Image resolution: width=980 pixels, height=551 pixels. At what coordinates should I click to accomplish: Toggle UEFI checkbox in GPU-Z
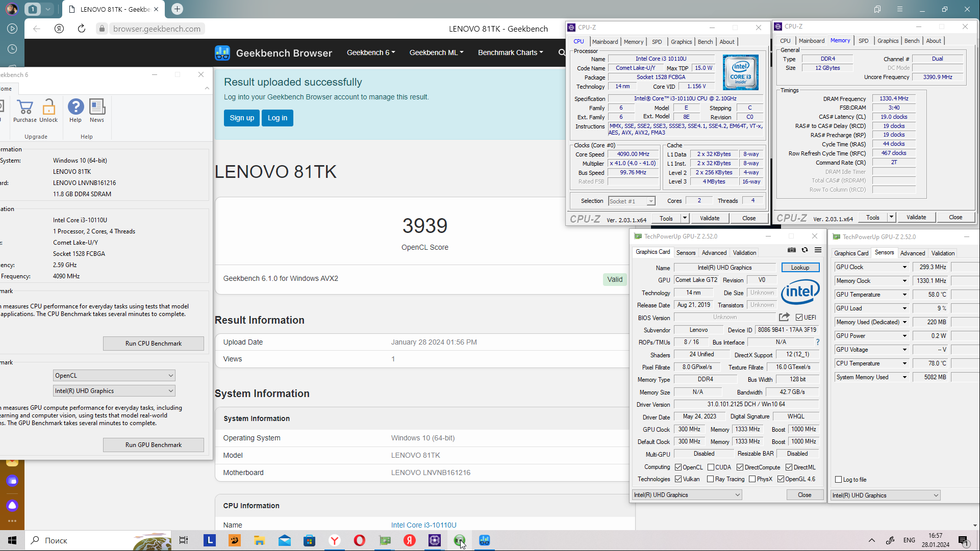point(799,317)
